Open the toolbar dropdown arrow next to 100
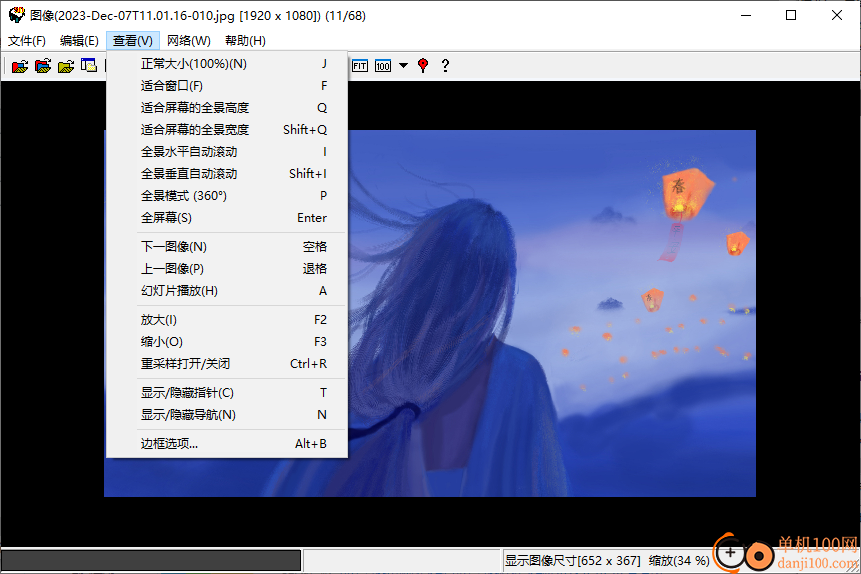The height and width of the screenshot is (574, 861). click(404, 66)
